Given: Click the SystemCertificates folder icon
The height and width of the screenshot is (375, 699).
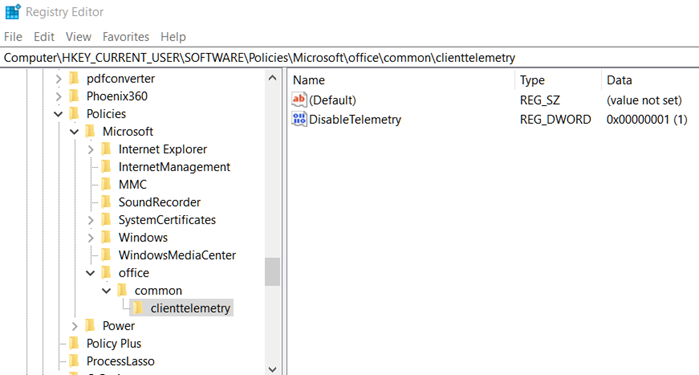Looking at the screenshot, I should (106, 219).
